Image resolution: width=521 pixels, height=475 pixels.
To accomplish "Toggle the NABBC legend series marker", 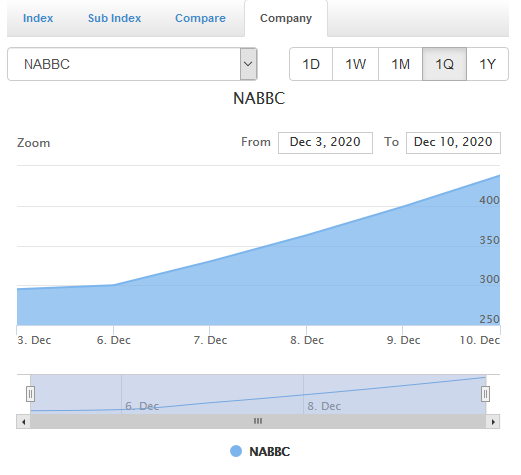I will coord(236,451).
